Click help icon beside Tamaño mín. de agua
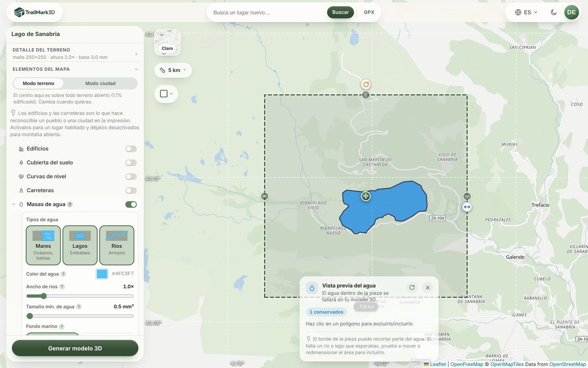Viewport: 588px width, 368px height. pyautogui.click(x=79, y=307)
